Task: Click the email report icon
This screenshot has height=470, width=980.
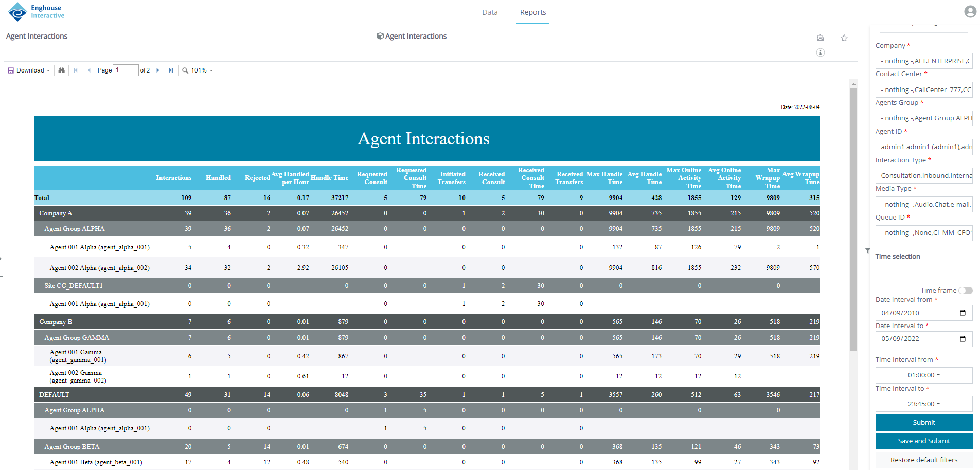Action: [x=820, y=38]
